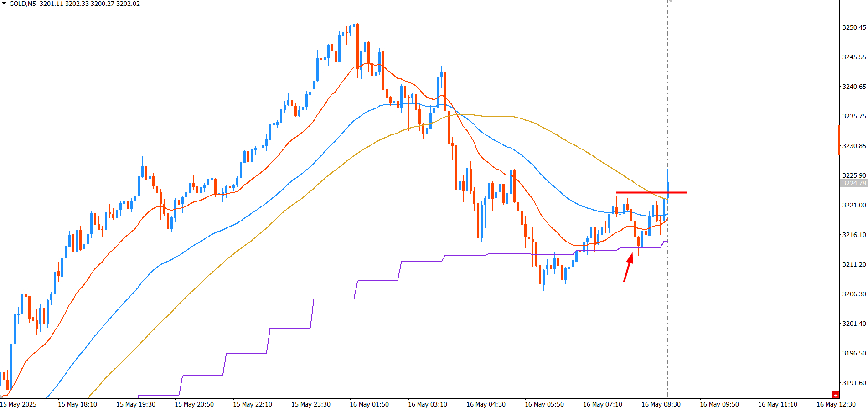The image size is (868, 412).
Task: Click the 3206.30 price scale label
Action: click(854, 294)
